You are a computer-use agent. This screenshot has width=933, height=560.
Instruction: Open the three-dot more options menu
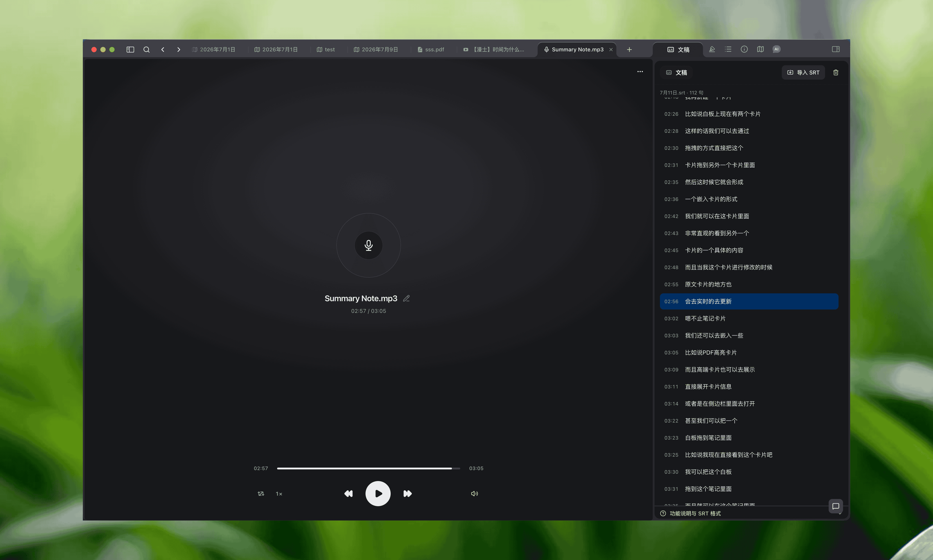tap(640, 72)
